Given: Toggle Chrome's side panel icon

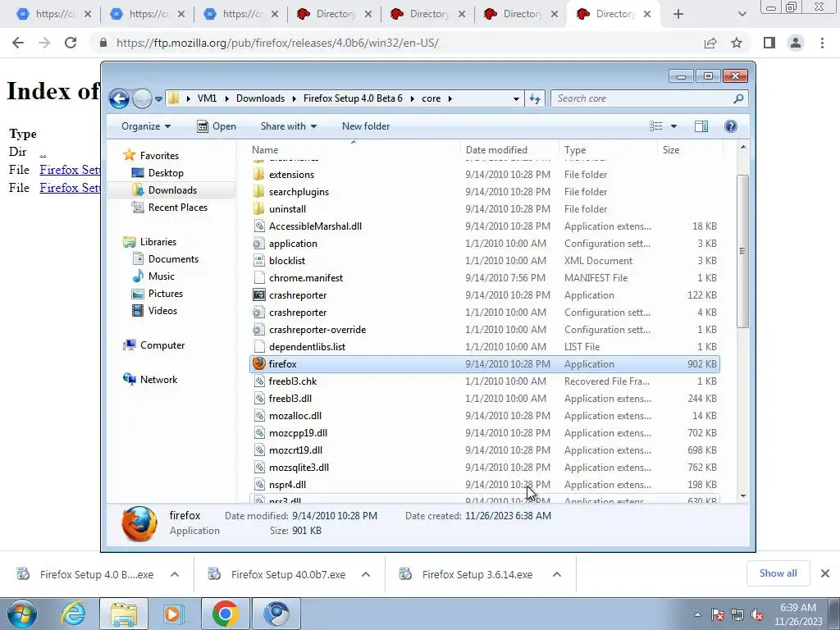Looking at the screenshot, I should pos(769,43).
